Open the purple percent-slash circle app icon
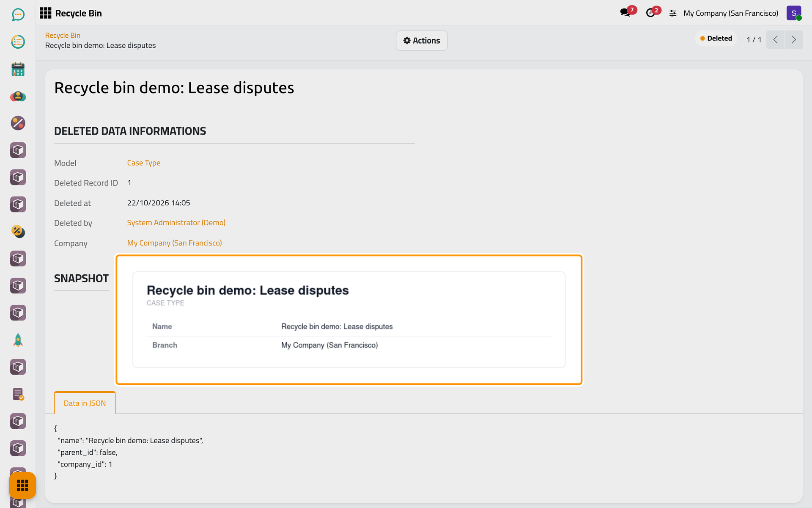Viewport: 812px width, 508px height. [18, 123]
